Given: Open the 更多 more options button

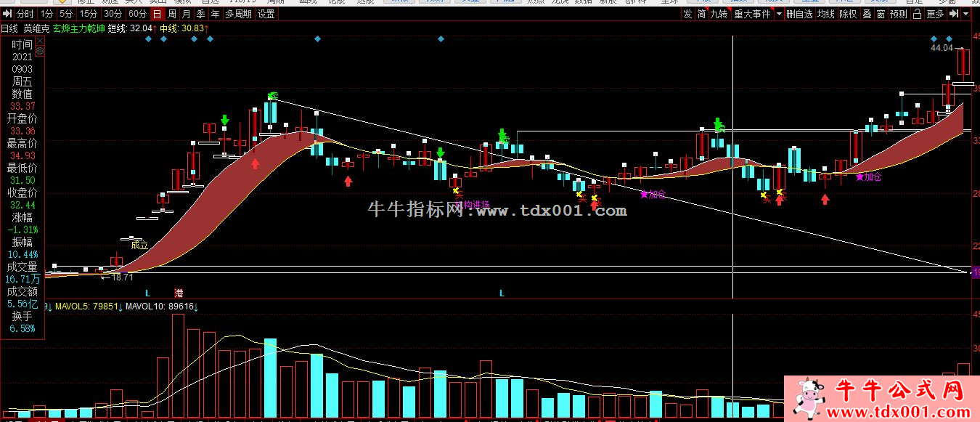Looking at the screenshot, I should pos(936,14).
